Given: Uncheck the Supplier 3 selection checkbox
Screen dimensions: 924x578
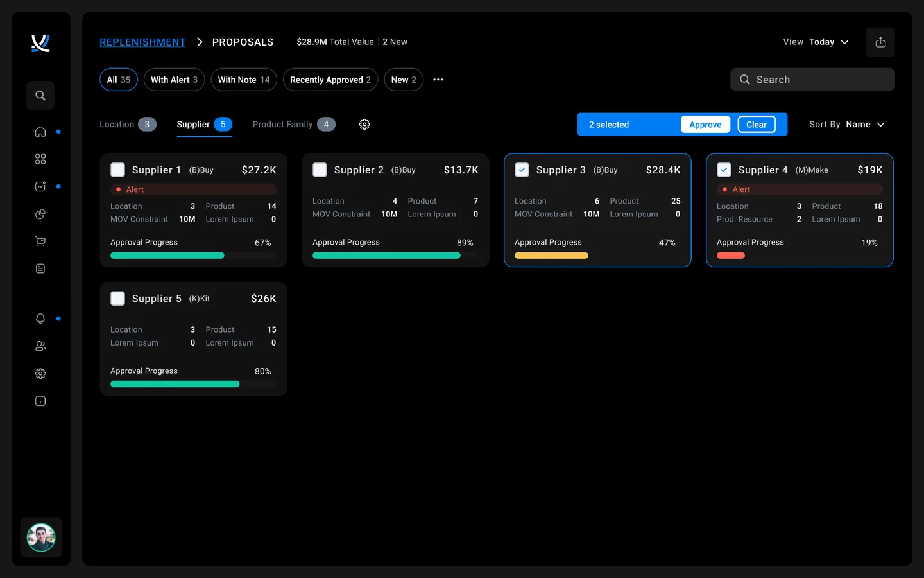Looking at the screenshot, I should 522,170.
